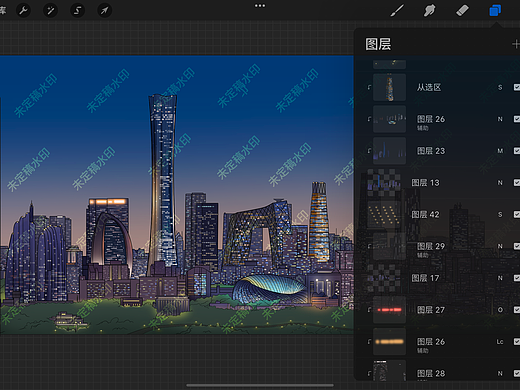Open blend mode N of 图层 29
The width and height of the screenshot is (520, 390).
pos(500,246)
